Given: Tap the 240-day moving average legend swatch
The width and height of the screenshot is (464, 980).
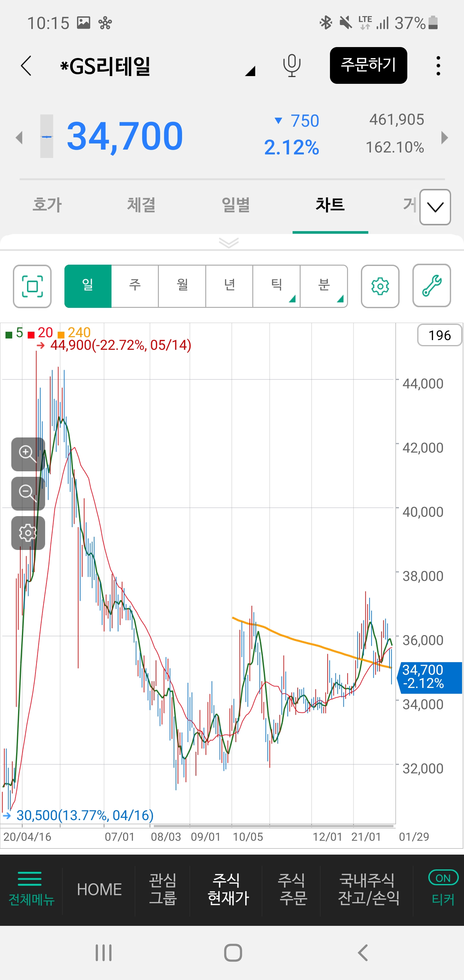Looking at the screenshot, I should [x=61, y=335].
